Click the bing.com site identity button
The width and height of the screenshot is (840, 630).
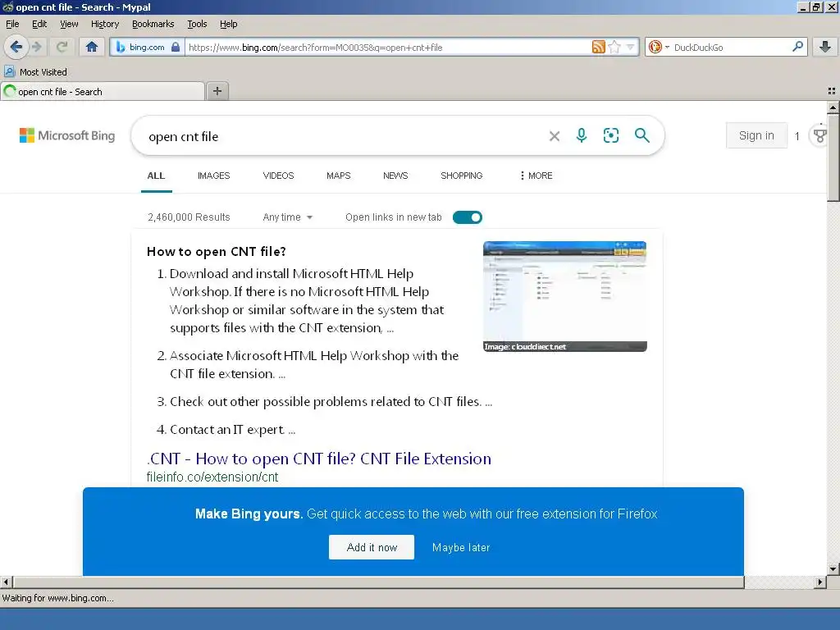tap(148, 47)
